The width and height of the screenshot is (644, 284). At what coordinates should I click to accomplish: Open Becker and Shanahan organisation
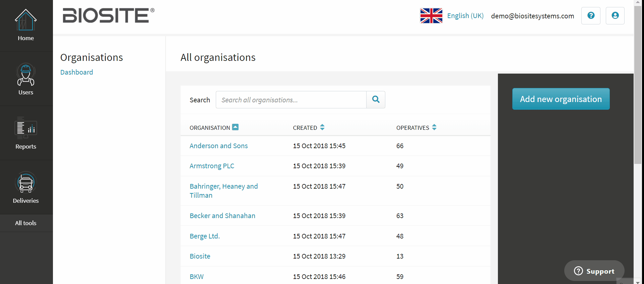(x=222, y=216)
